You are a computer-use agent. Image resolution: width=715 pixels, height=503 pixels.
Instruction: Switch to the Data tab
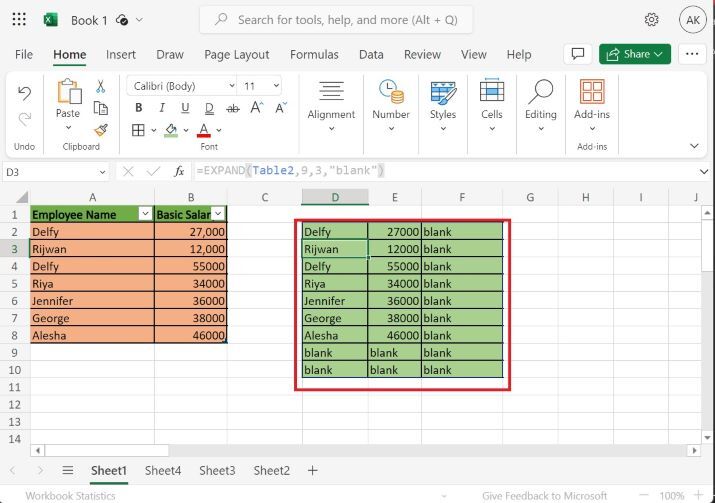click(x=371, y=54)
